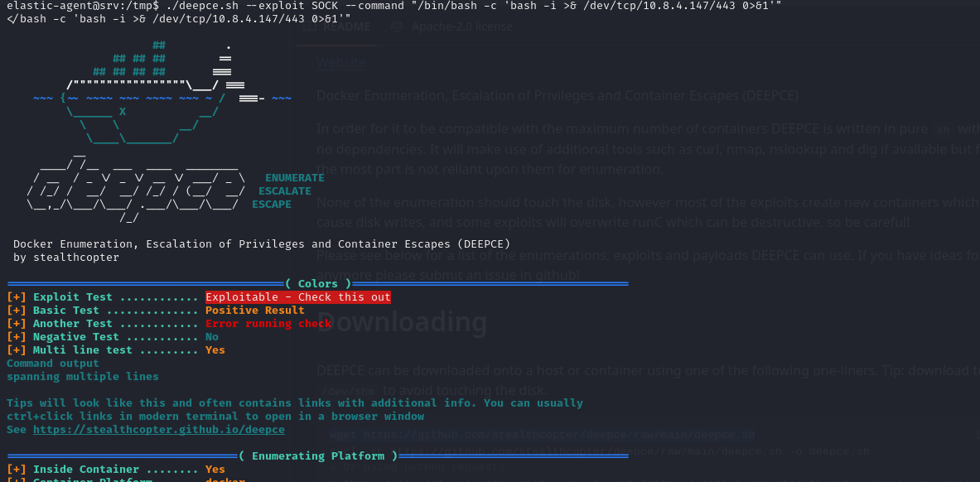
Task: Click the 'ctrl+click links in modern terminal' line
Action: coord(215,416)
